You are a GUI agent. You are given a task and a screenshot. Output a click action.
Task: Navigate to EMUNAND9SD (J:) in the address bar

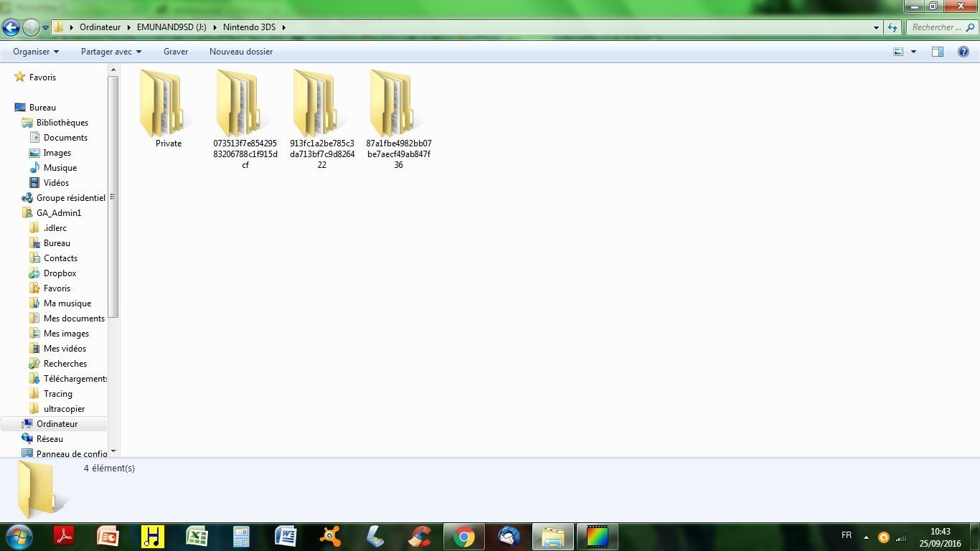click(171, 27)
